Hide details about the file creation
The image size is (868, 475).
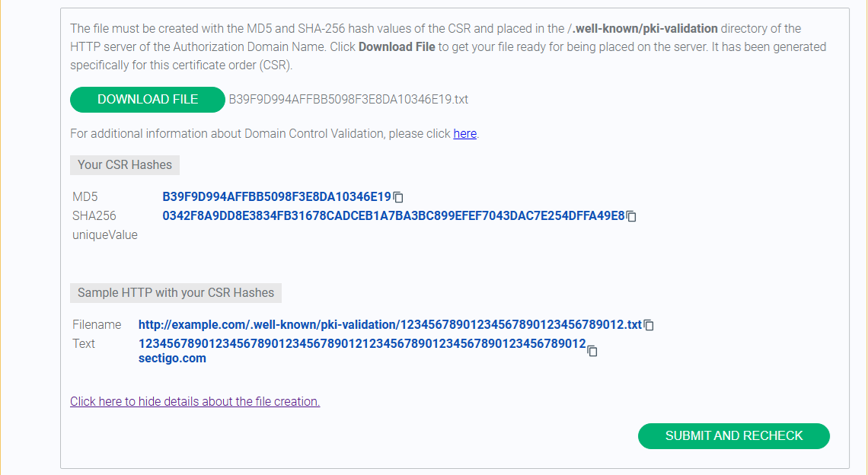point(195,401)
